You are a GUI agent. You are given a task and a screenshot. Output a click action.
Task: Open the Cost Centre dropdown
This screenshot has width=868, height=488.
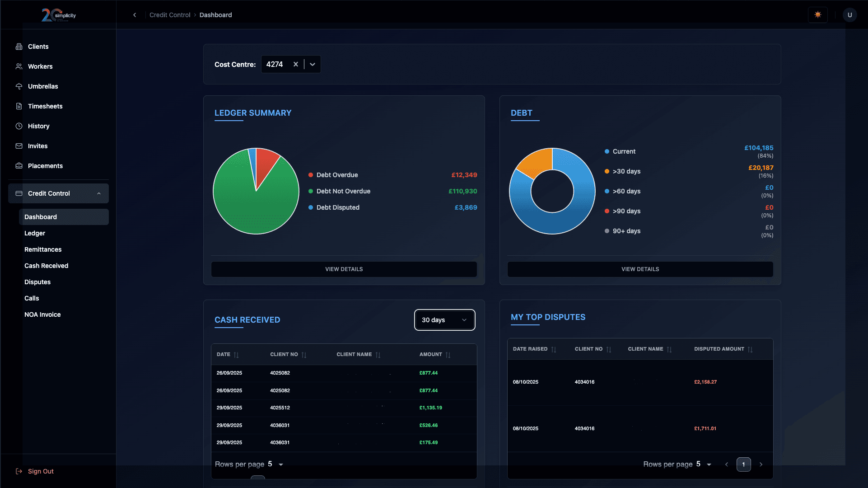pyautogui.click(x=312, y=64)
